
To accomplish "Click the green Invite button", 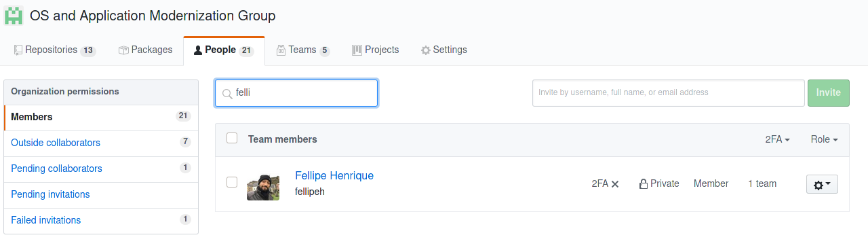I will (x=829, y=93).
